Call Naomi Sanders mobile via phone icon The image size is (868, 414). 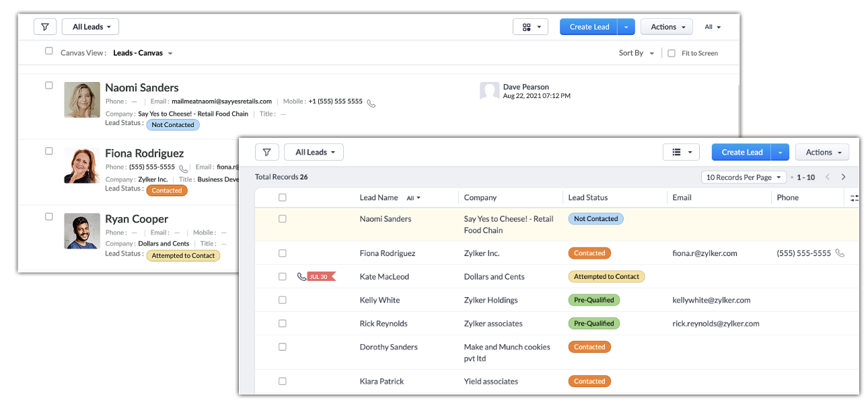pyautogui.click(x=371, y=103)
